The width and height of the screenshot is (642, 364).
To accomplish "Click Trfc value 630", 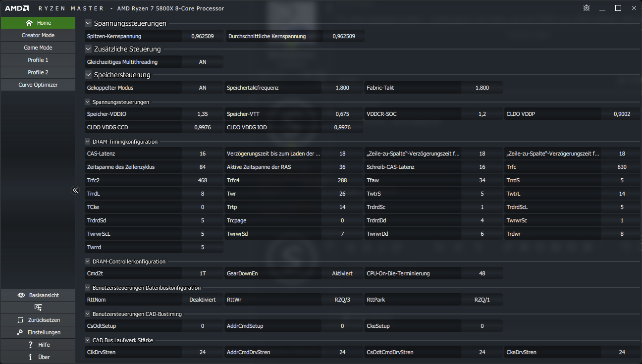I will [x=622, y=167].
